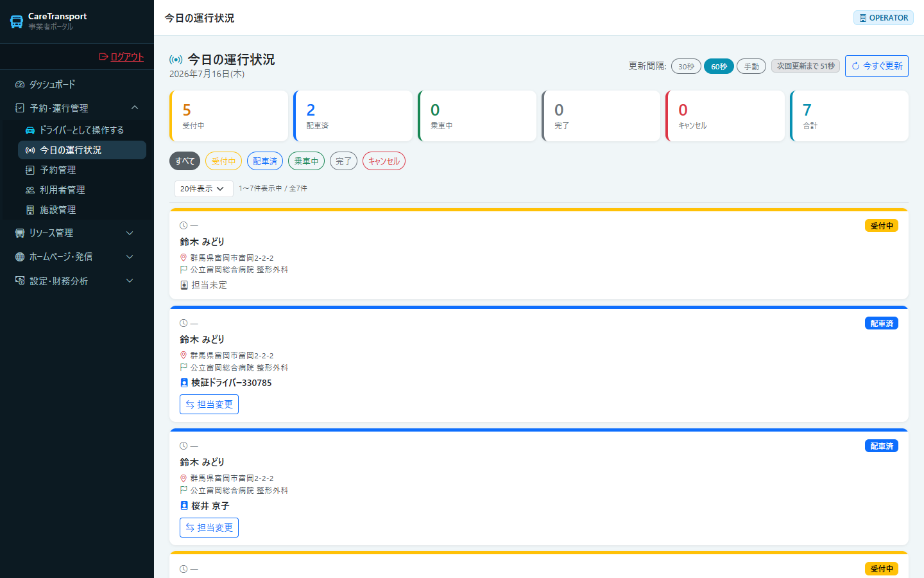Click the dashboard gauge icon in the sidebar
924x578 pixels.
coord(20,84)
